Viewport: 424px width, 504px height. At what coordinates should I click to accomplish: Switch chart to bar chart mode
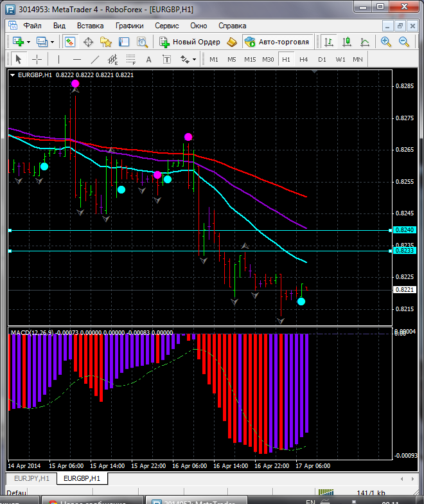329,42
